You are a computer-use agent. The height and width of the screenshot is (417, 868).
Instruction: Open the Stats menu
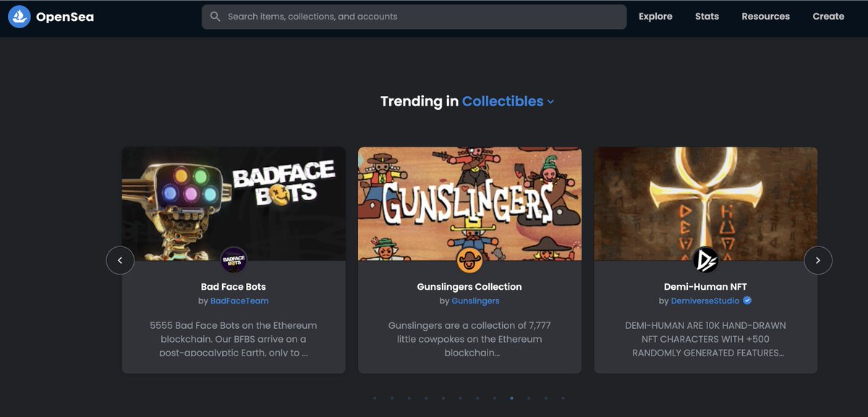coord(707,16)
